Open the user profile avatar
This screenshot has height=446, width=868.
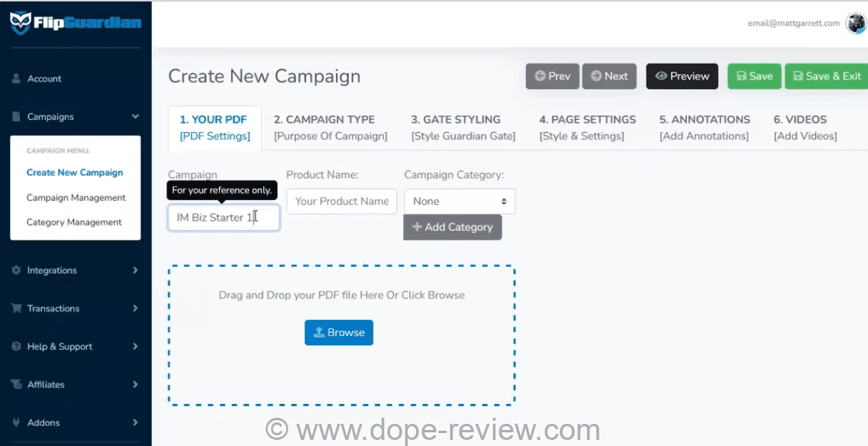point(855,24)
